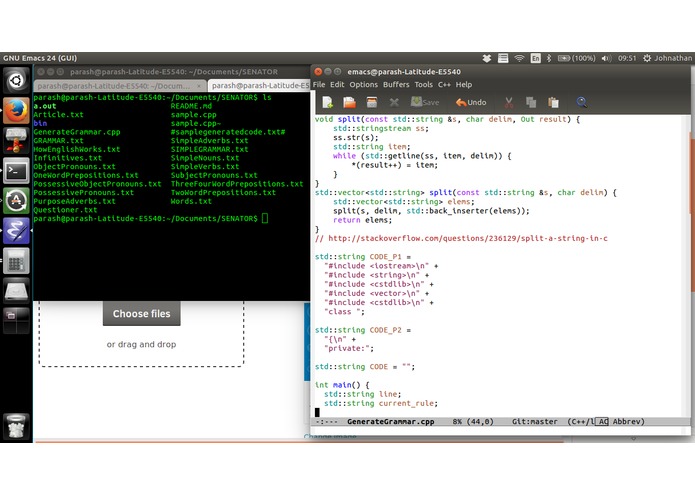Click the Choose files button
The image size is (695, 494).
click(x=141, y=314)
